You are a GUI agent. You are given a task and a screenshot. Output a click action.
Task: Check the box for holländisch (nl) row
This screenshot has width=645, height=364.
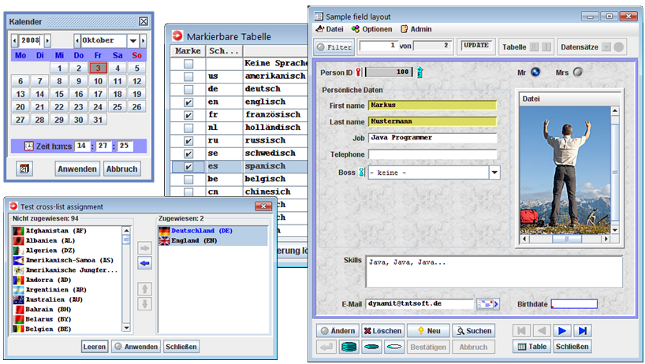[188, 128]
